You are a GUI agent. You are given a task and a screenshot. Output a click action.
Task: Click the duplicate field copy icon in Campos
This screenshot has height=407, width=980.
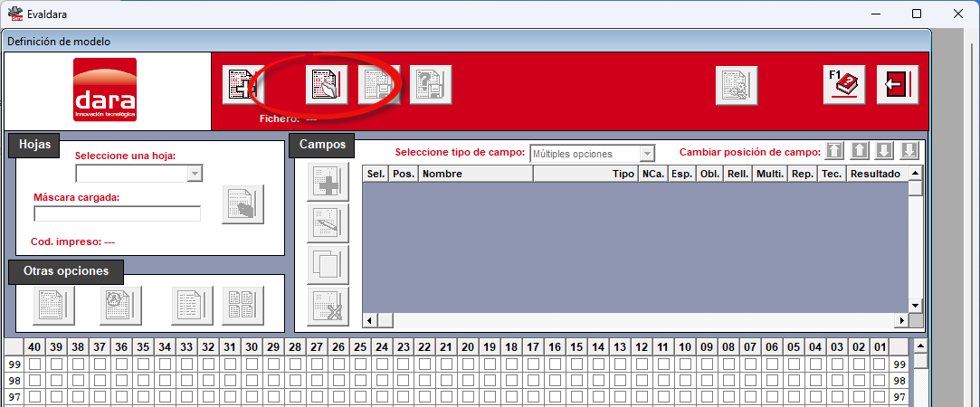point(328,265)
